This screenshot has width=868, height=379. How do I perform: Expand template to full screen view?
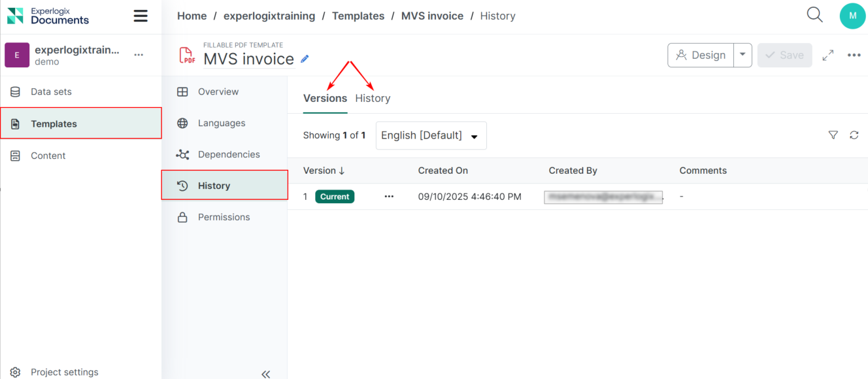click(828, 56)
